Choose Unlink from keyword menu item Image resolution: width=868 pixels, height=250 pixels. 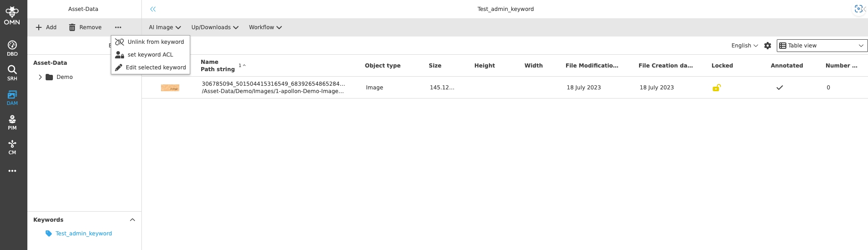point(156,42)
